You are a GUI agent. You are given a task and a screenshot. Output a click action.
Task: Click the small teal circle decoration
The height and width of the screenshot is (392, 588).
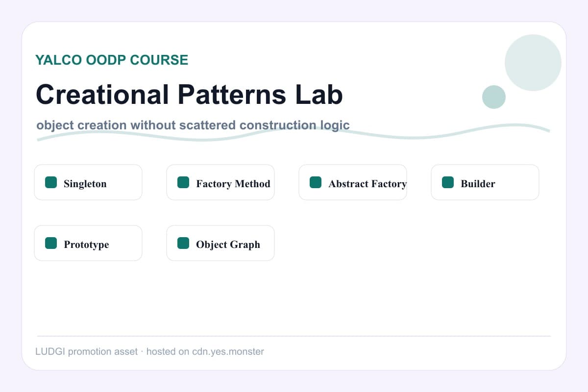(x=494, y=97)
